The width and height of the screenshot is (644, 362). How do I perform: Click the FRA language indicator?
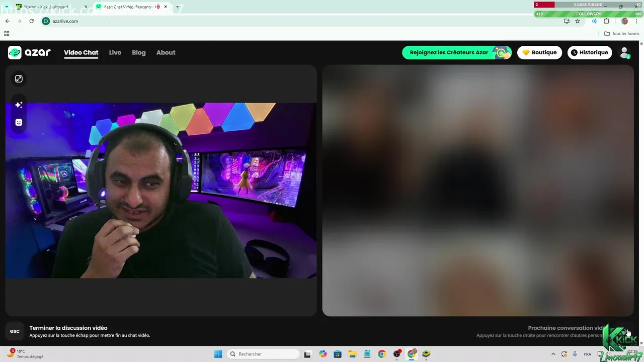(588, 354)
